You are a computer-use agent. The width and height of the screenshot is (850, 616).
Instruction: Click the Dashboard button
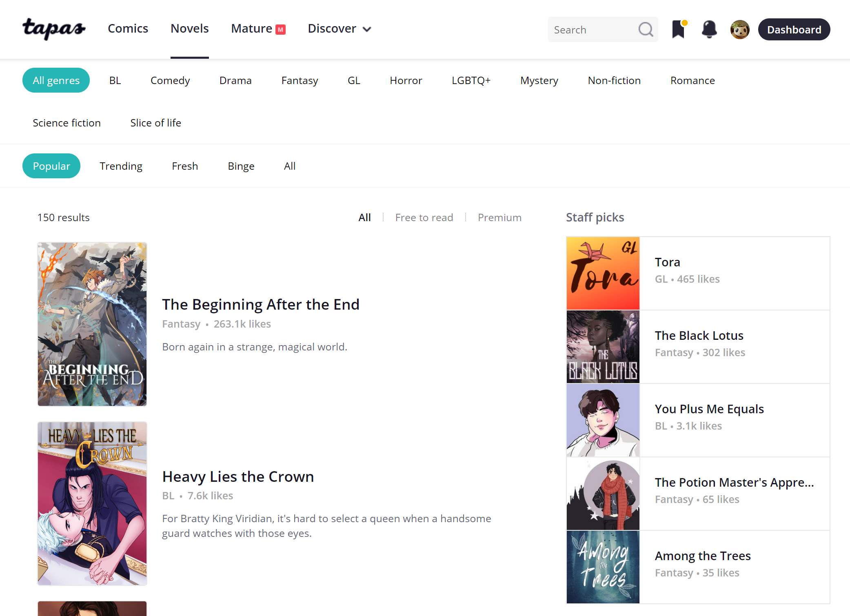(794, 29)
